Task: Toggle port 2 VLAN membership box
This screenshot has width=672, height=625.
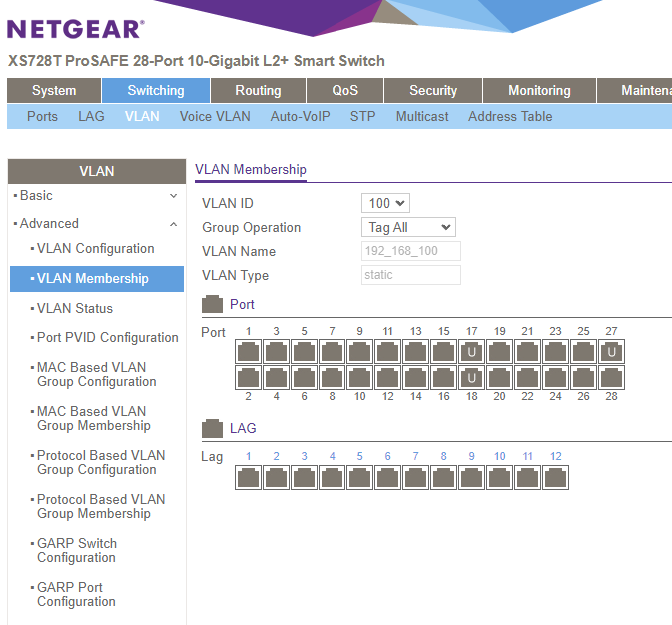Action: click(249, 378)
